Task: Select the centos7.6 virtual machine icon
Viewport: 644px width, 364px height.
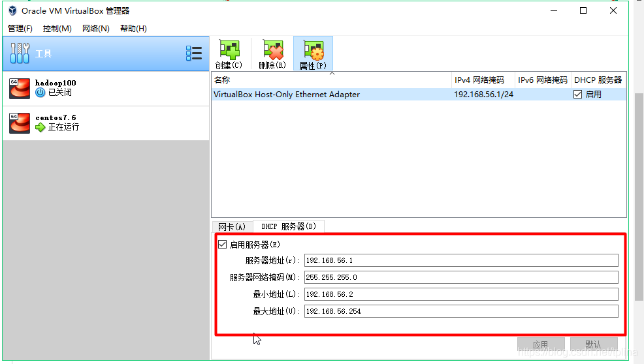Action: pyautogui.click(x=20, y=123)
